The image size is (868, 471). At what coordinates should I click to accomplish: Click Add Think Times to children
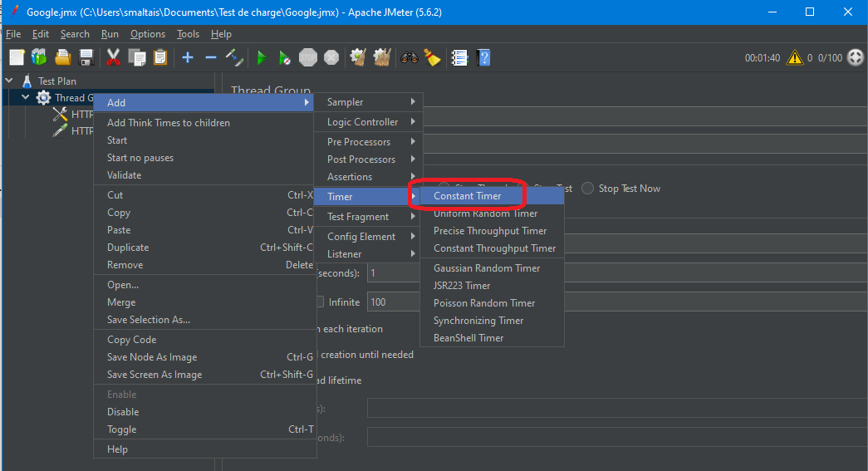(169, 123)
